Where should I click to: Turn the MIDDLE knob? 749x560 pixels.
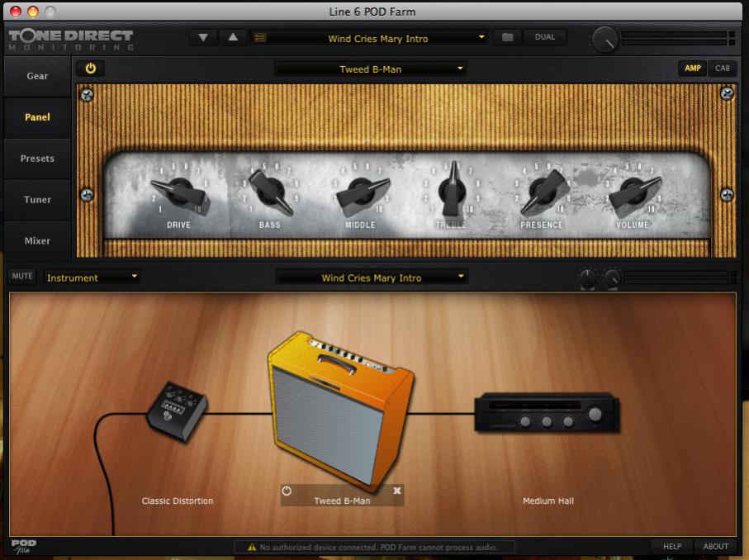(x=362, y=192)
